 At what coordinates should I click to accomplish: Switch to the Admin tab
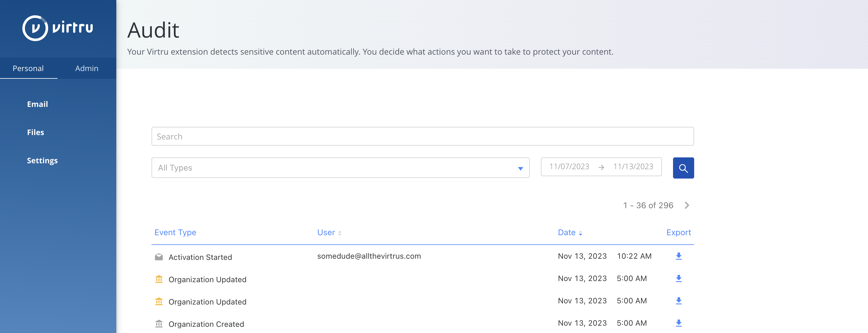coord(87,68)
